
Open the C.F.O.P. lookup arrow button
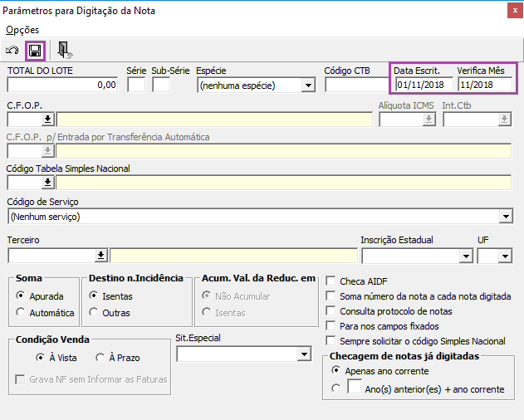(x=48, y=120)
